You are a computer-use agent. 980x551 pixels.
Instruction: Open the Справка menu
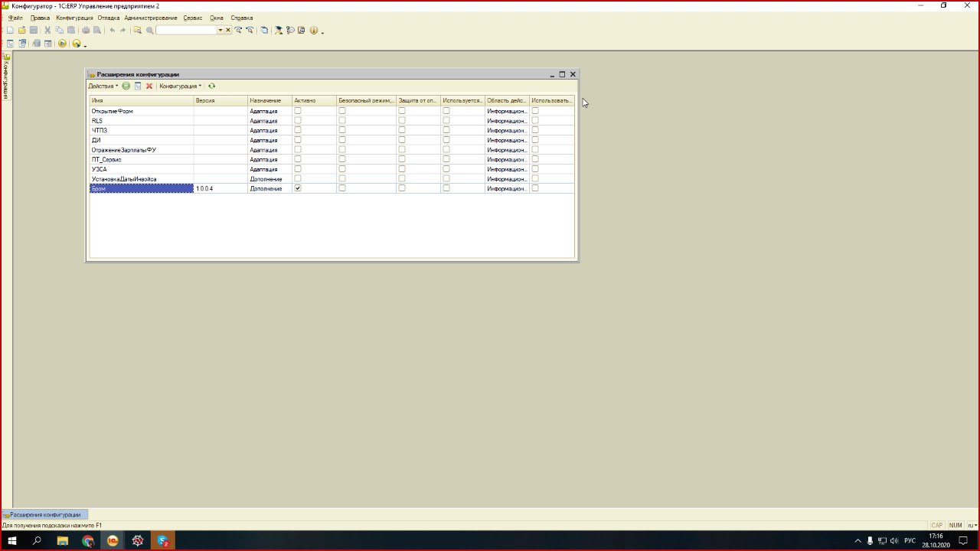pos(242,18)
